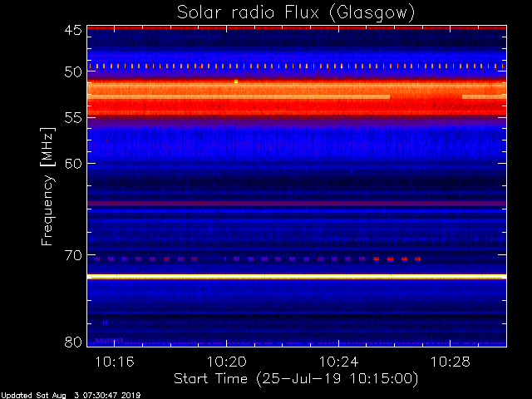The height and width of the screenshot is (399, 532).
Task: Click the 10:16 time tick label
Action: (115, 362)
